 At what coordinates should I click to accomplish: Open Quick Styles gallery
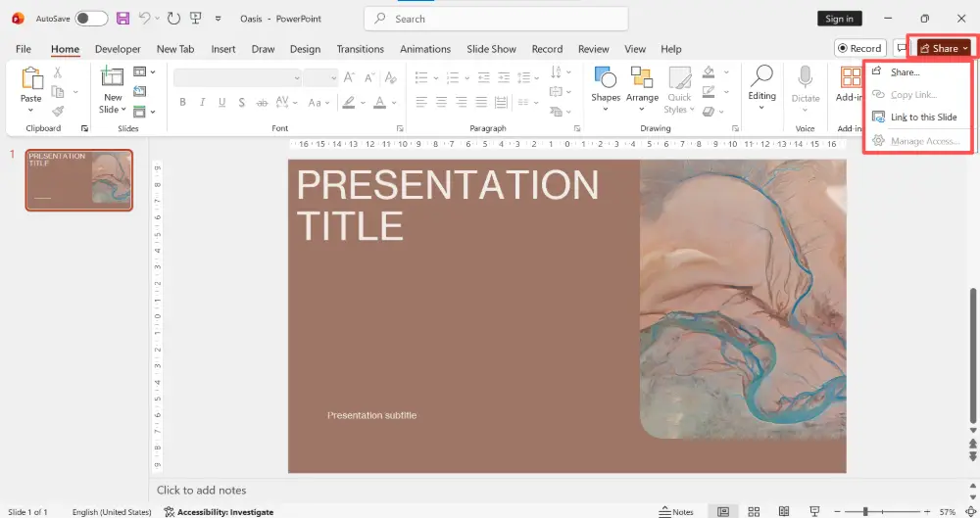coord(679,90)
